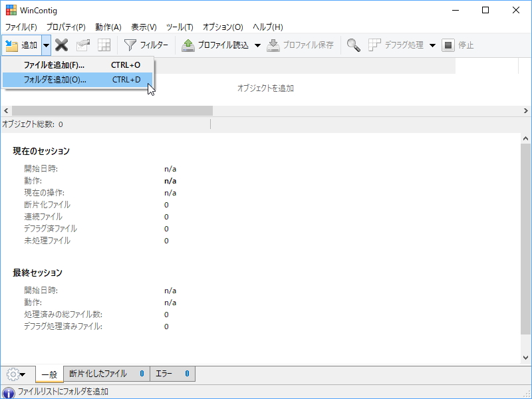Click the delete (X) toolbar icon
Screen dimensions: 532x399
(63, 46)
